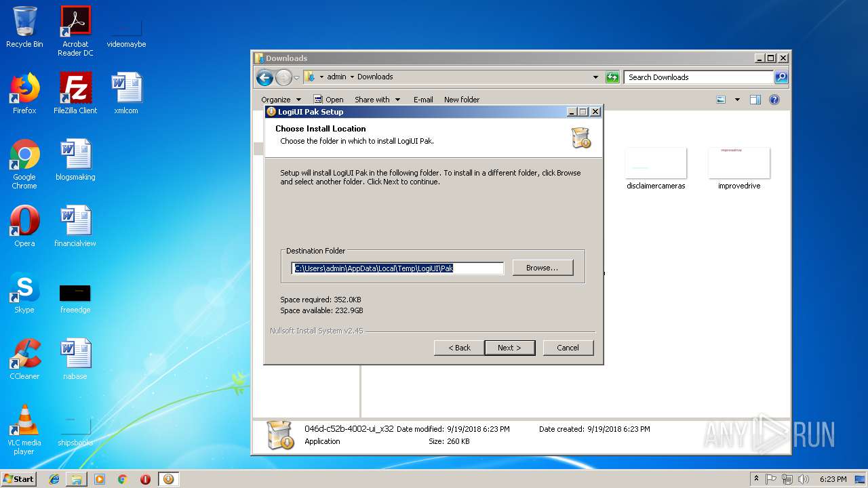
Task: Show hidden system tray icons
Action: coord(757,479)
